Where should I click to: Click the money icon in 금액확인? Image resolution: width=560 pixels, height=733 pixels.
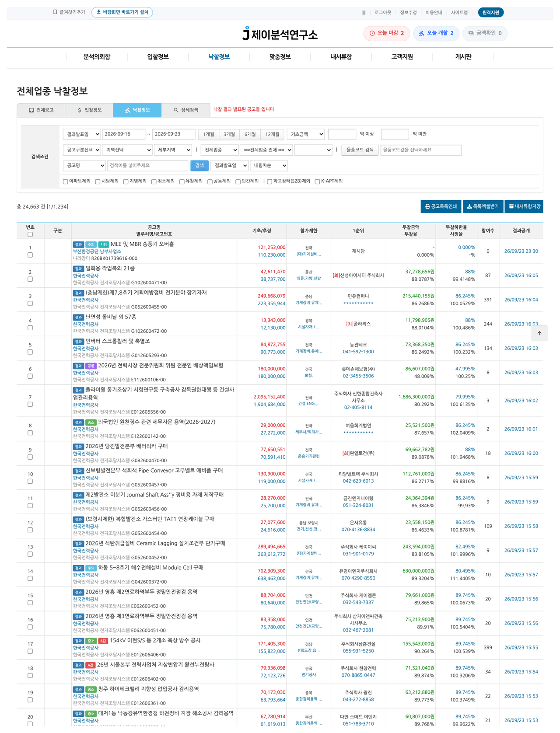coord(471,33)
